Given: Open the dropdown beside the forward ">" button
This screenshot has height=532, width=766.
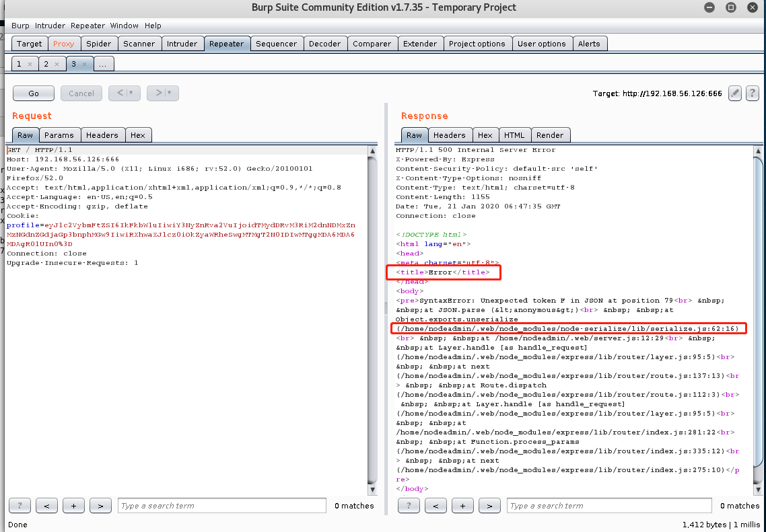Looking at the screenshot, I should (170, 93).
